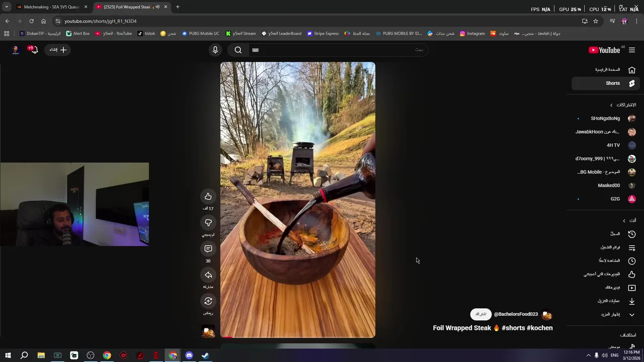Show hidden system tray icons
The width and height of the screenshot is (644, 362).
[x=589, y=355]
